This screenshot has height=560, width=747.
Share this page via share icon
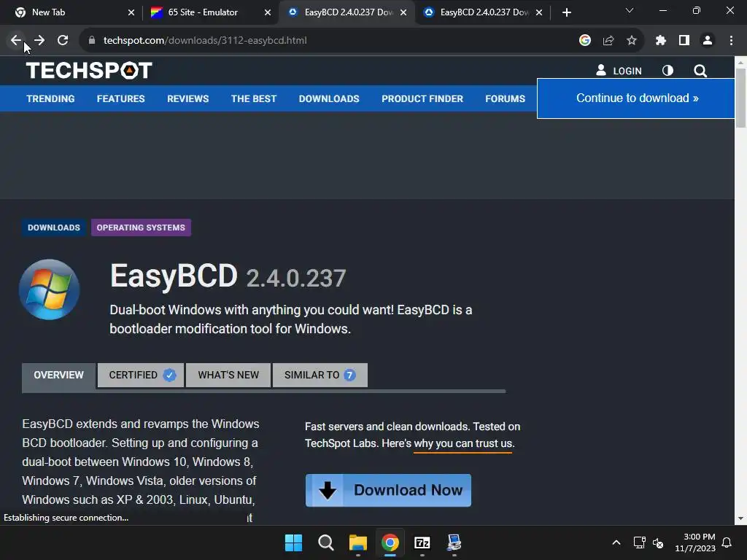(x=608, y=41)
